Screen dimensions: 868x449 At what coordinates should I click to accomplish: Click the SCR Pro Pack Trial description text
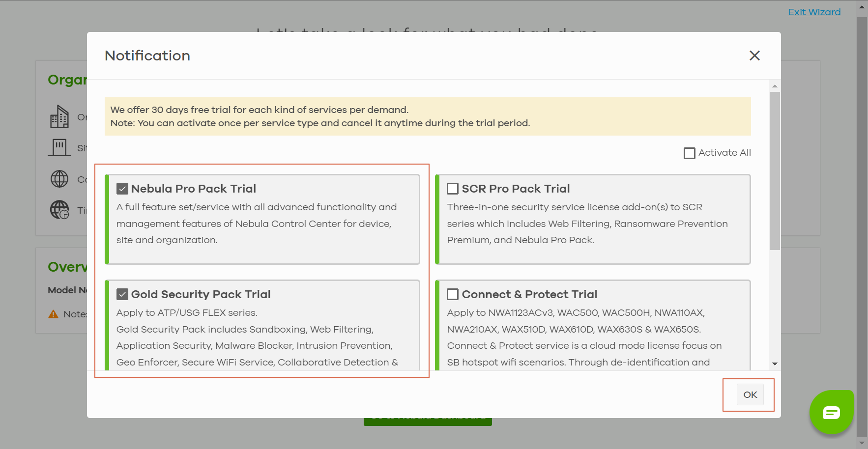point(587,224)
